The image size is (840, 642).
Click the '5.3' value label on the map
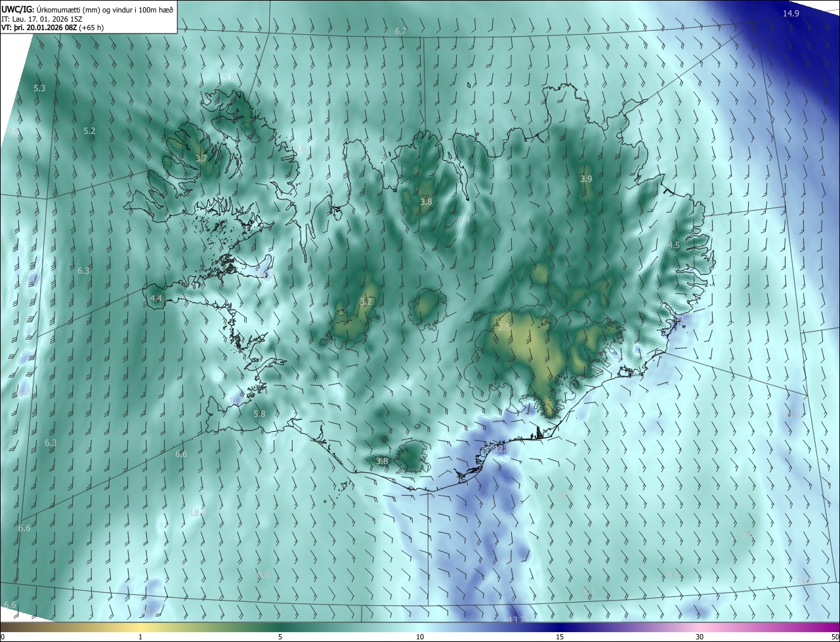pos(39,88)
